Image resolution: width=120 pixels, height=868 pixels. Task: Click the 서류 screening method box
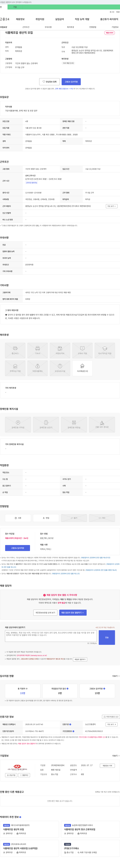[18, 518]
